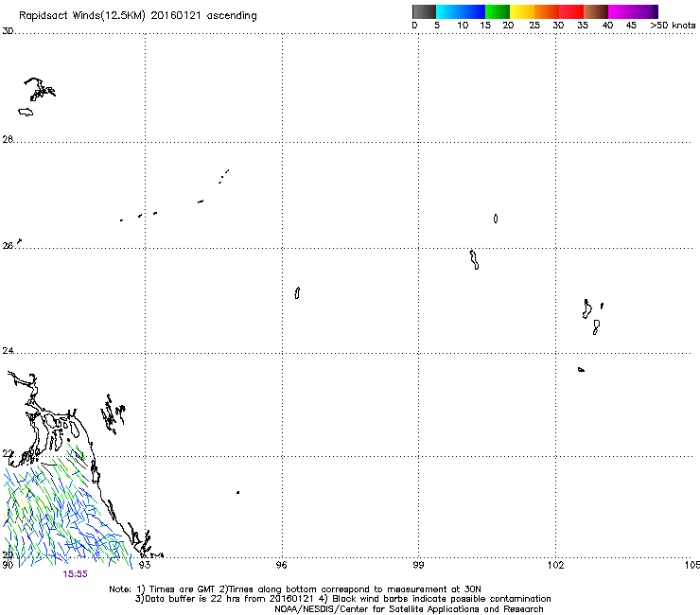Click the latitude label '28'
Screen dimensions: 700x615
[8, 139]
